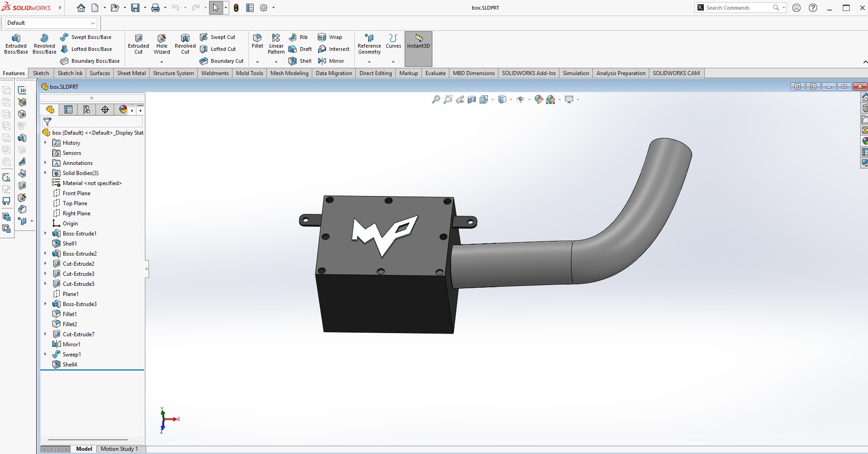Select the Shell4 feature in tree
This screenshot has height=454, width=868.
coord(65,365)
